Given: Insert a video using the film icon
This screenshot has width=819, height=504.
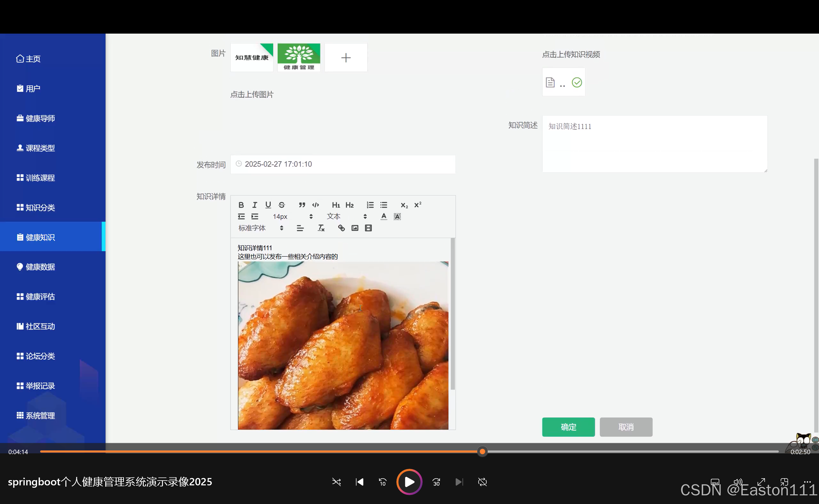Looking at the screenshot, I should click(368, 228).
